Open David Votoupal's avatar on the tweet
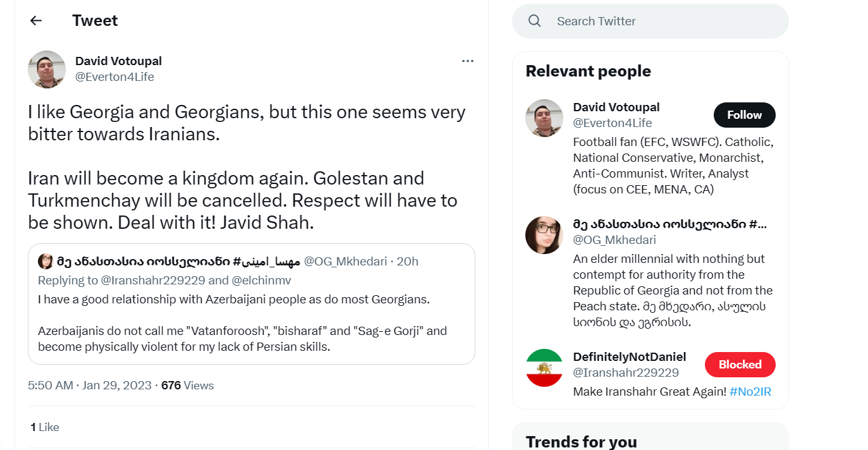Screen dimensions: 868x450 click(x=47, y=70)
